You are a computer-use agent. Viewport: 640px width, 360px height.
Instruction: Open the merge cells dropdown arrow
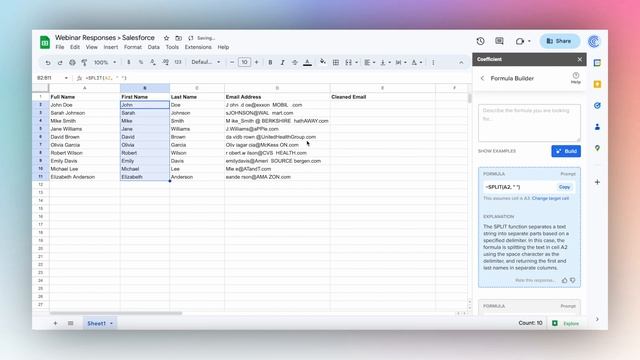coord(356,62)
